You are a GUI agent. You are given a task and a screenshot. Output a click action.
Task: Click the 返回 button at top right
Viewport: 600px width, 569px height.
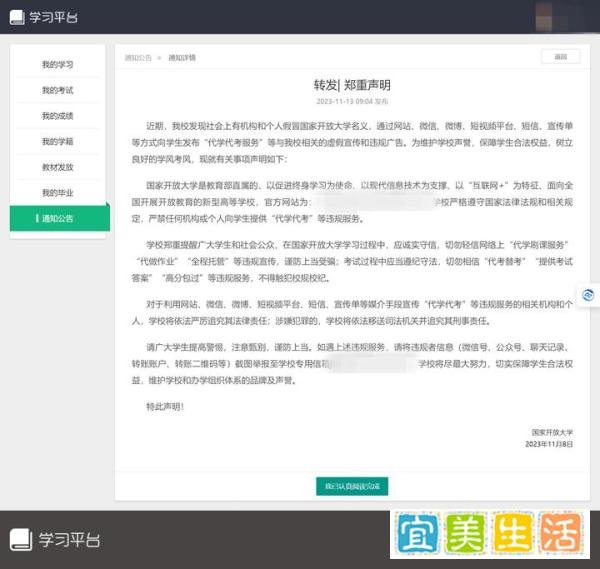[x=561, y=57]
